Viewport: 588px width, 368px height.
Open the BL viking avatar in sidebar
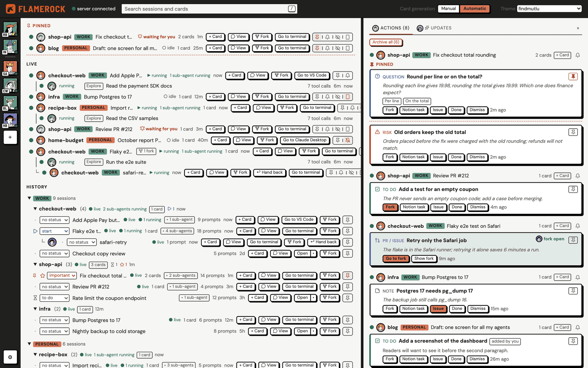coord(10,103)
